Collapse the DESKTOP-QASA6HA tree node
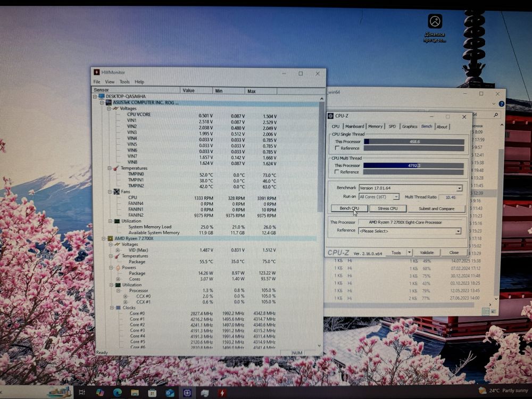The width and height of the screenshot is (532, 399). pyautogui.click(x=95, y=97)
